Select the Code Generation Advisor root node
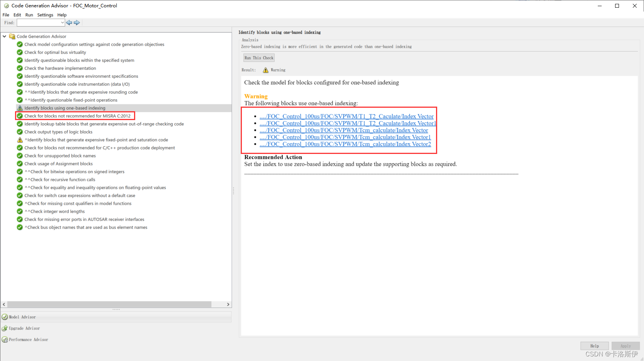 pyautogui.click(x=42, y=37)
